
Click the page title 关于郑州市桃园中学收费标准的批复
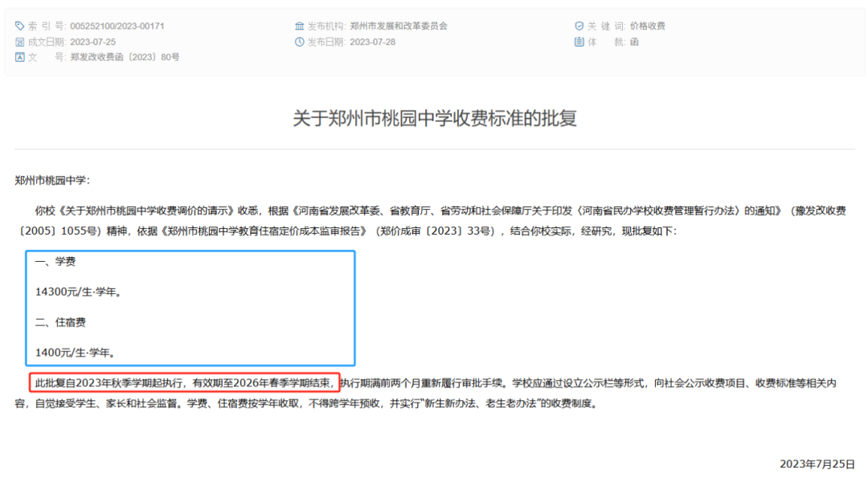tap(434, 119)
